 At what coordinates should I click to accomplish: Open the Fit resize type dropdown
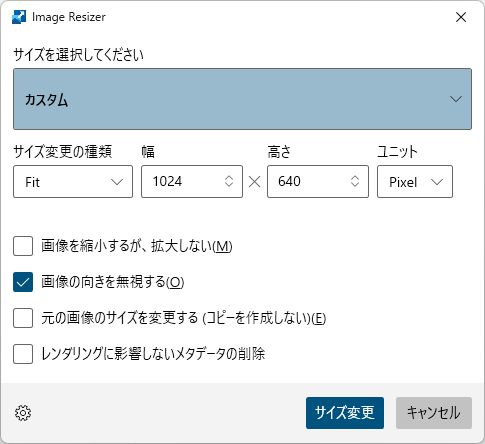click(x=73, y=182)
